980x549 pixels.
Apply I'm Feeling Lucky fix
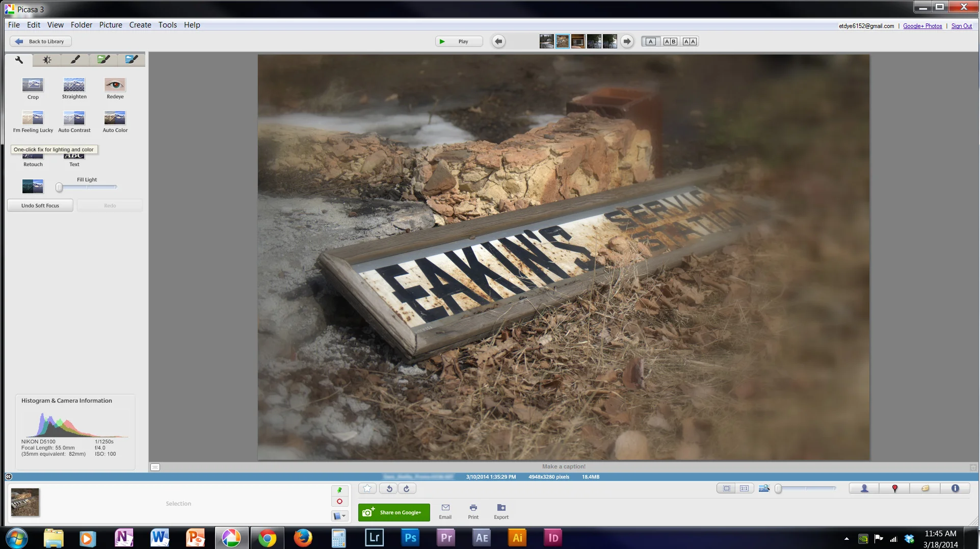tap(33, 122)
